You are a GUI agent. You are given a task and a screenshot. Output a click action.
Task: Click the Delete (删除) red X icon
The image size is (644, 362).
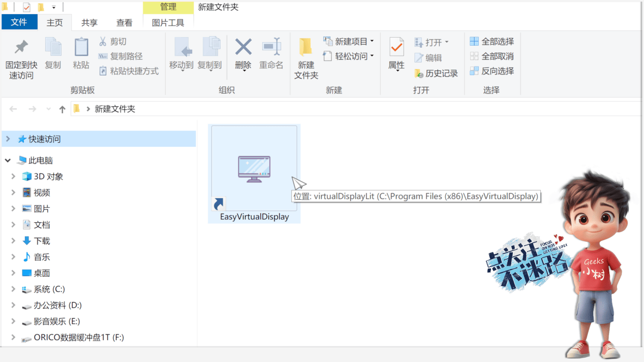pyautogui.click(x=243, y=47)
